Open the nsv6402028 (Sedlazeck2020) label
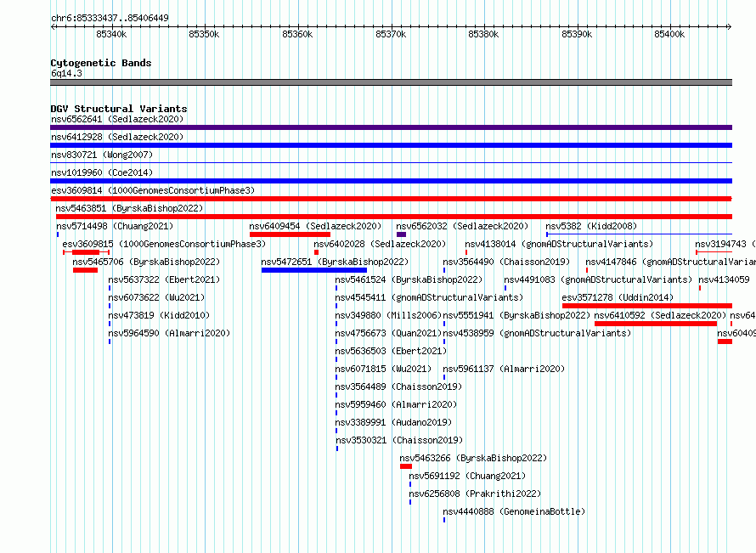The height and width of the screenshot is (553, 756). click(380, 244)
